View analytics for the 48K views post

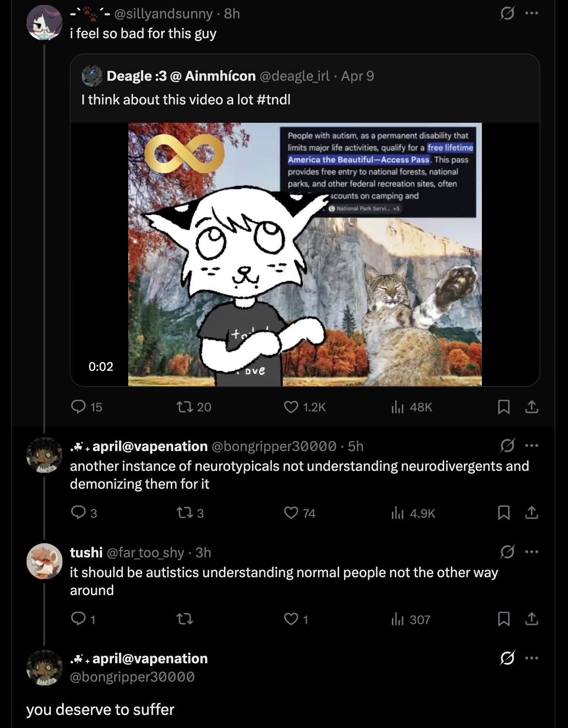[x=397, y=407]
